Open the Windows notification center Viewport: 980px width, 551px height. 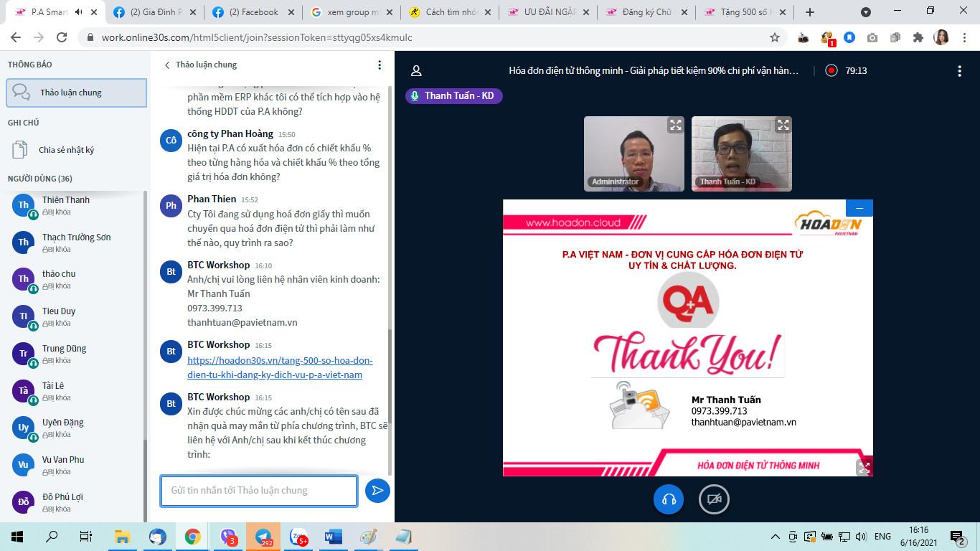[958, 537]
